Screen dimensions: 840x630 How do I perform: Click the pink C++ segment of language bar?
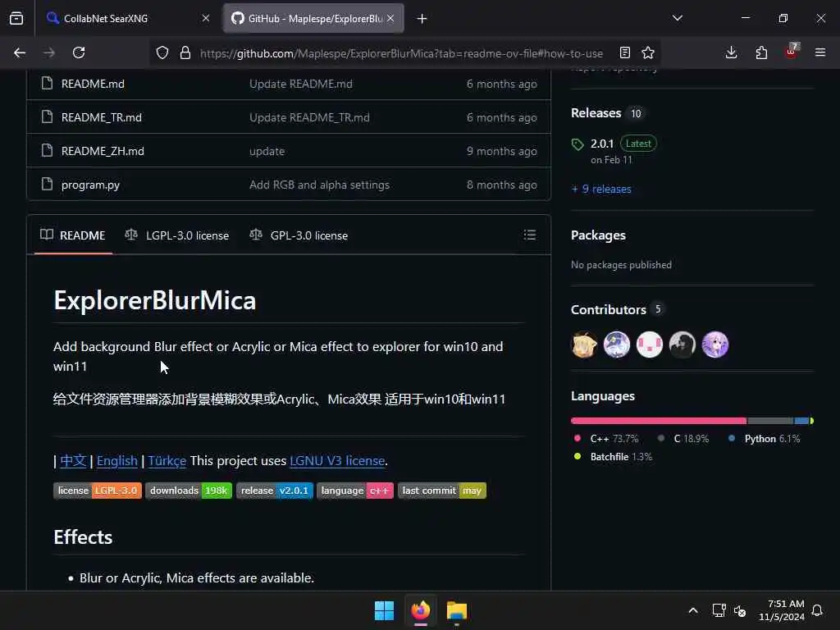659,421
